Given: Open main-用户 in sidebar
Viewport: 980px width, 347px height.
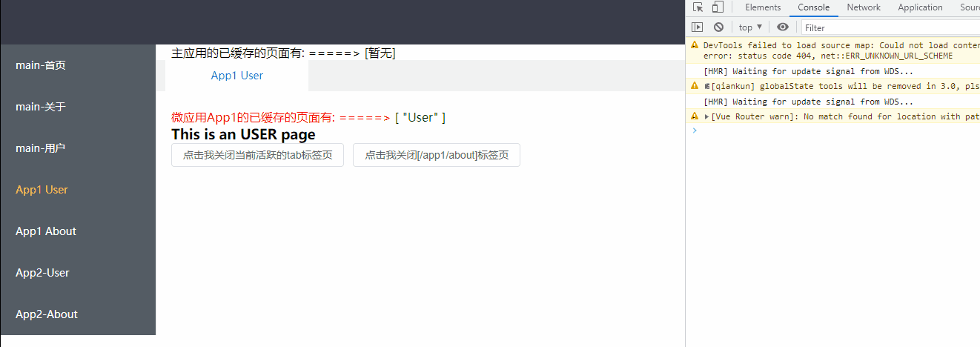Looking at the screenshot, I should coord(78,148).
